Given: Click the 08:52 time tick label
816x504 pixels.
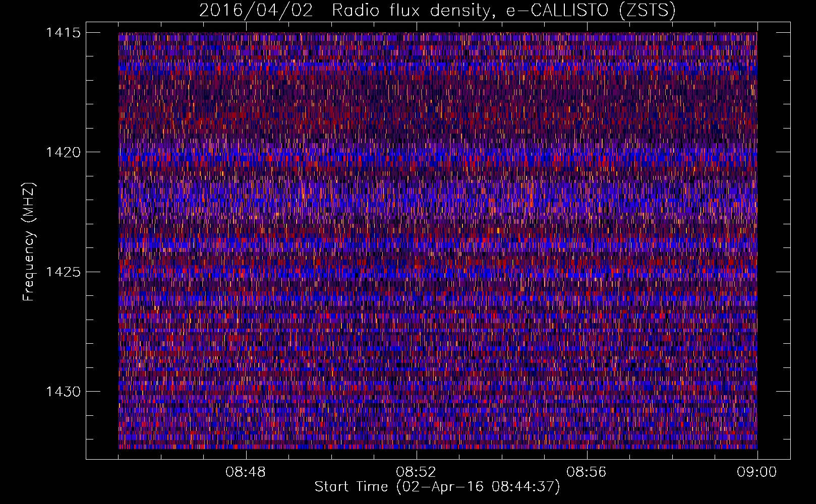Looking at the screenshot, I should click(416, 472).
